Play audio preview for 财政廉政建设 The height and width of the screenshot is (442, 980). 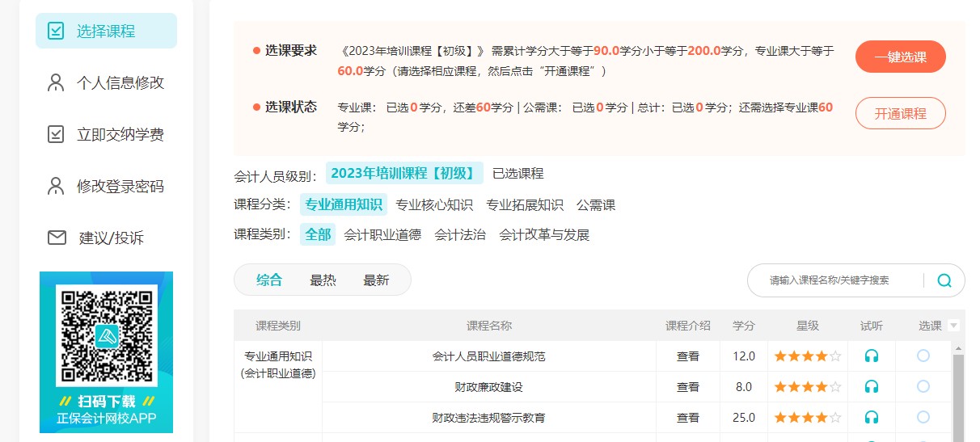pyautogui.click(x=871, y=387)
